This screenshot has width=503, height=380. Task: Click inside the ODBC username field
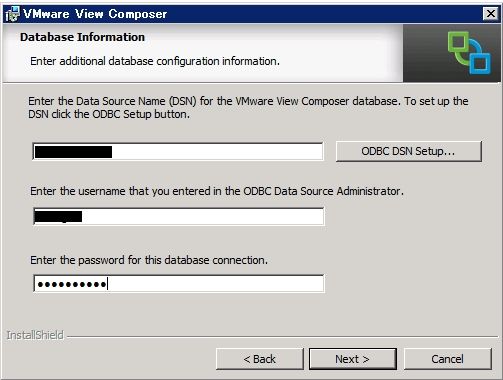179,216
